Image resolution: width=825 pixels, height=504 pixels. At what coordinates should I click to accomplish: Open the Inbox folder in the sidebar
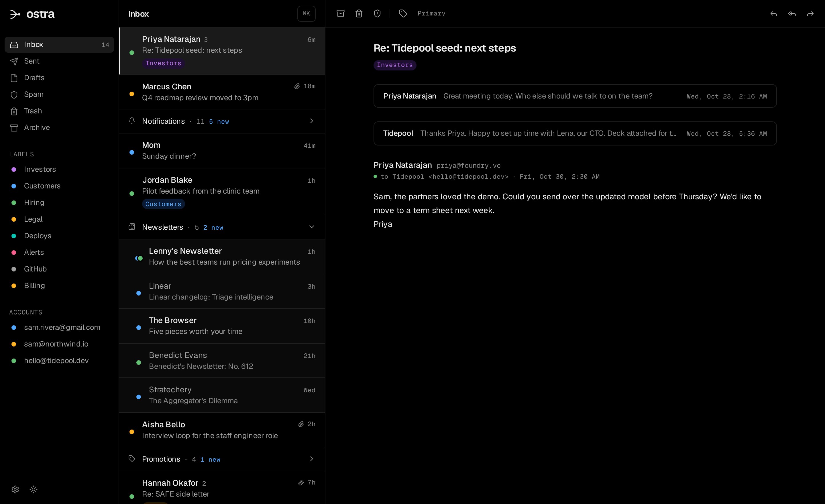(x=59, y=44)
